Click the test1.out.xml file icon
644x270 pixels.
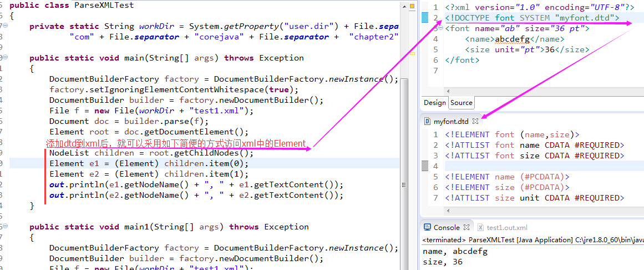coord(480,227)
